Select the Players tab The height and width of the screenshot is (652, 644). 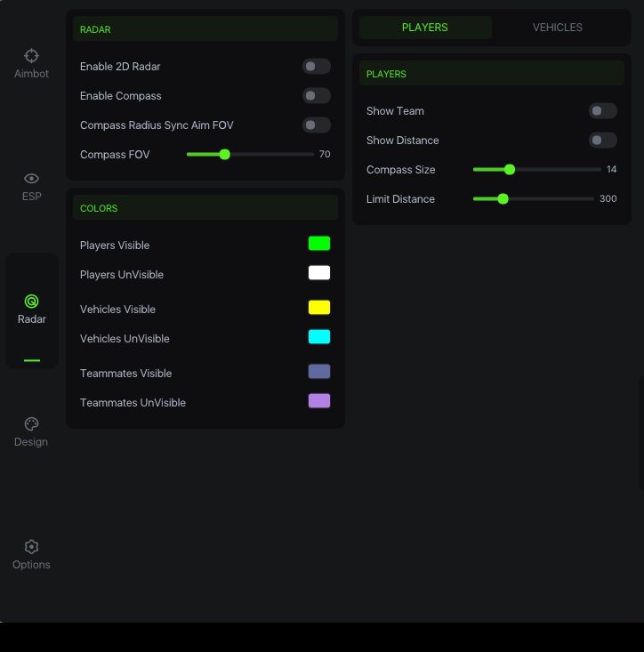tap(425, 28)
